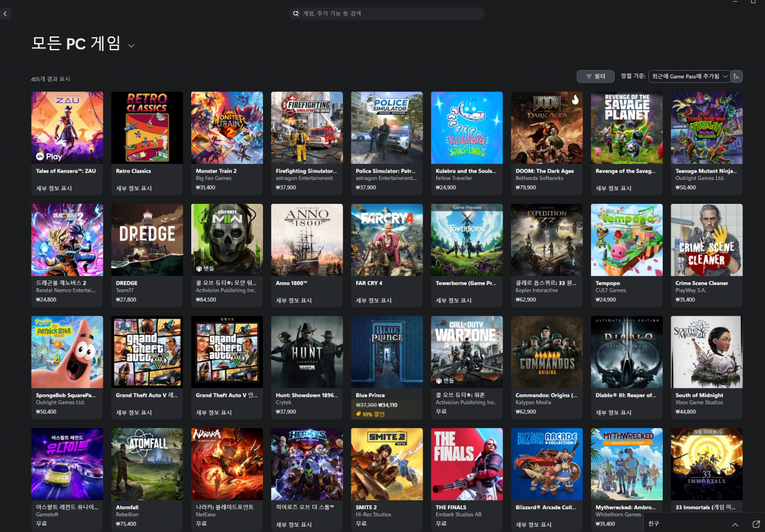Open Revenge of the Savage Planet cover
765x532 pixels.
[627, 127]
